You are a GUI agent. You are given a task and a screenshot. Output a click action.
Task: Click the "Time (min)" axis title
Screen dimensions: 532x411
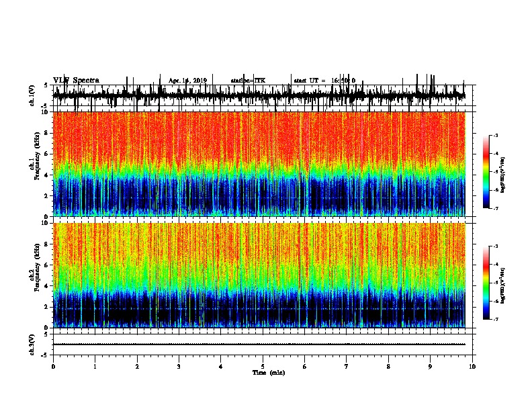[269, 373]
